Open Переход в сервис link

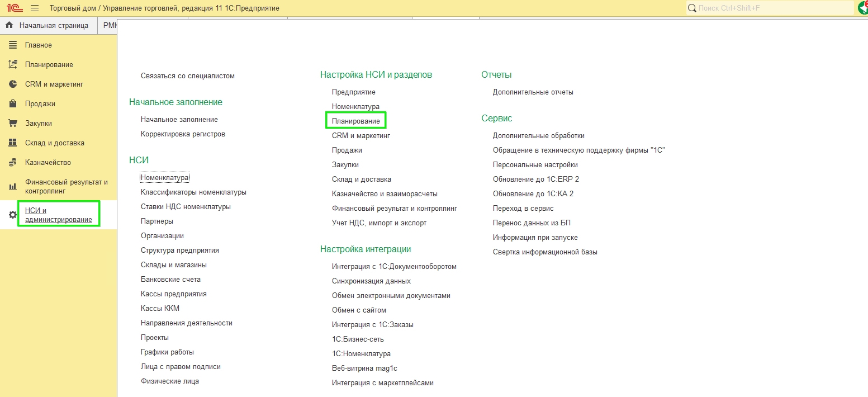(523, 208)
